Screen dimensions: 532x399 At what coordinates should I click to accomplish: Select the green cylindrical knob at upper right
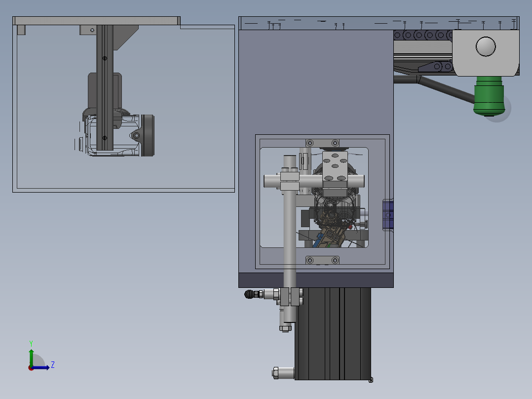488,96
